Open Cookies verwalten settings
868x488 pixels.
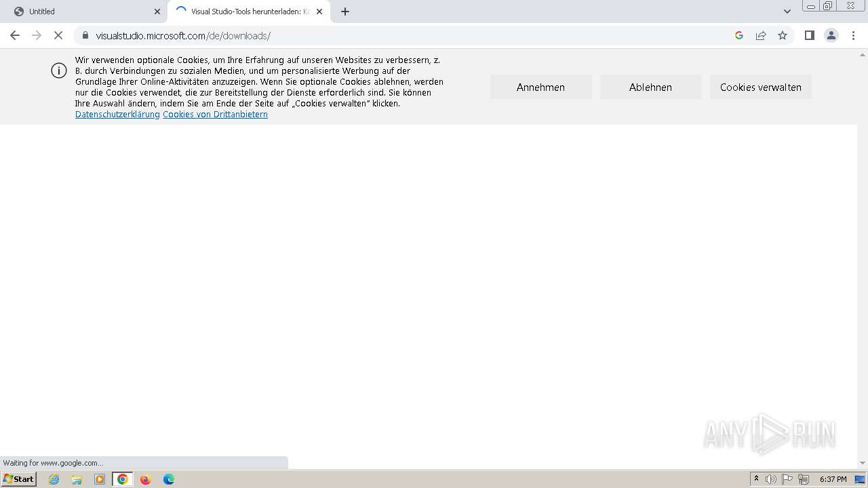(761, 87)
